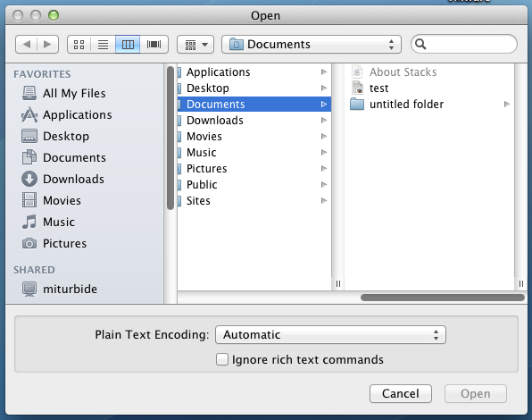The image size is (532, 420).
Task: Switch to Cover Flow view
Action: pyautogui.click(x=154, y=45)
